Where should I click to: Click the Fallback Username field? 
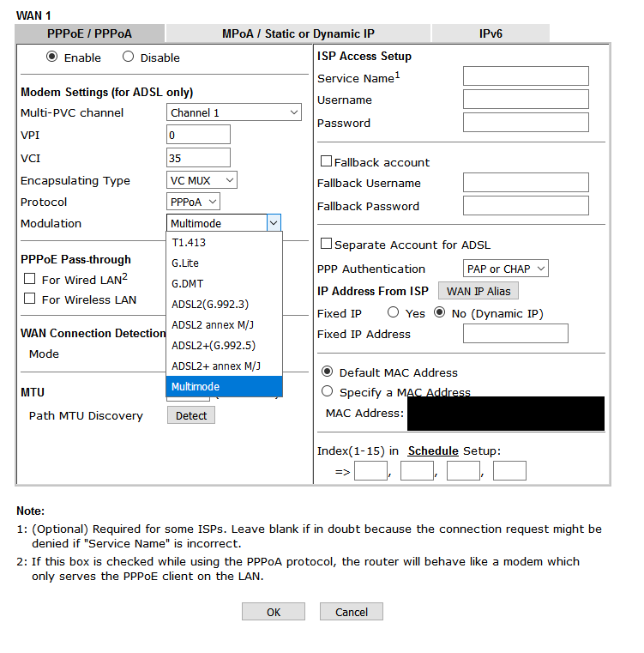point(526,183)
